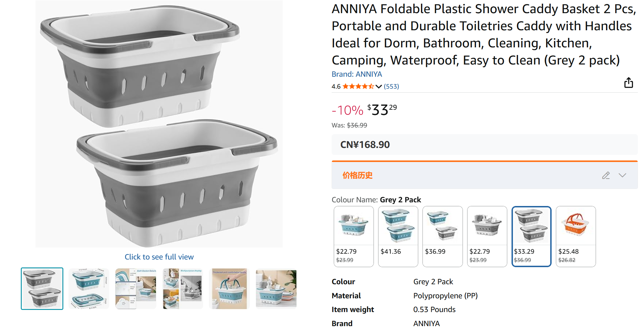
Task: Visit the Brand: ANNIYA link
Action: click(x=357, y=74)
